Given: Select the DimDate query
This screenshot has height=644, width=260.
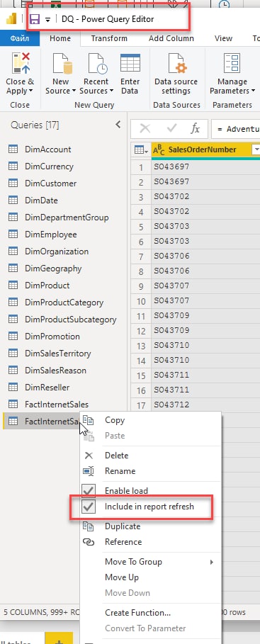Looking at the screenshot, I should (41, 200).
